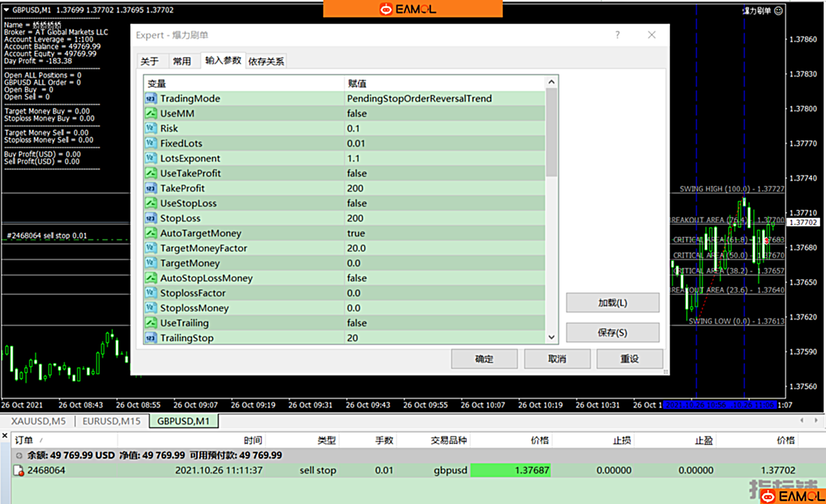Click the TakeProfit integer parameter icon
The width and height of the screenshot is (826, 504).
pyautogui.click(x=151, y=189)
